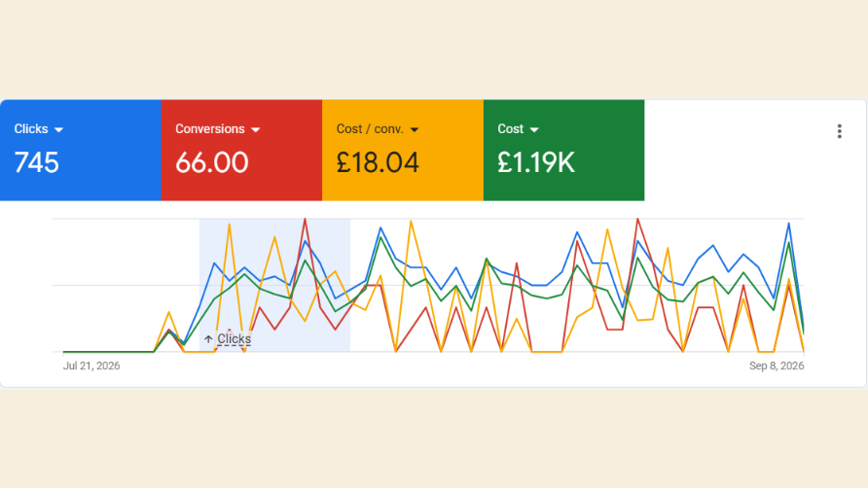
Task: Select the £18.04 cost per conversion value
Action: [x=378, y=162]
